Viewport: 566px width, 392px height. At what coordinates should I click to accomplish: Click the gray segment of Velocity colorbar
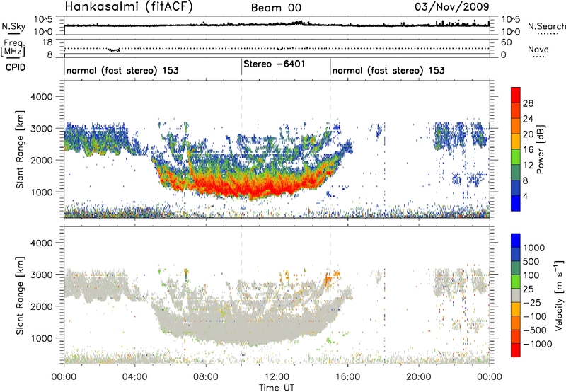click(x=516, y=295)
